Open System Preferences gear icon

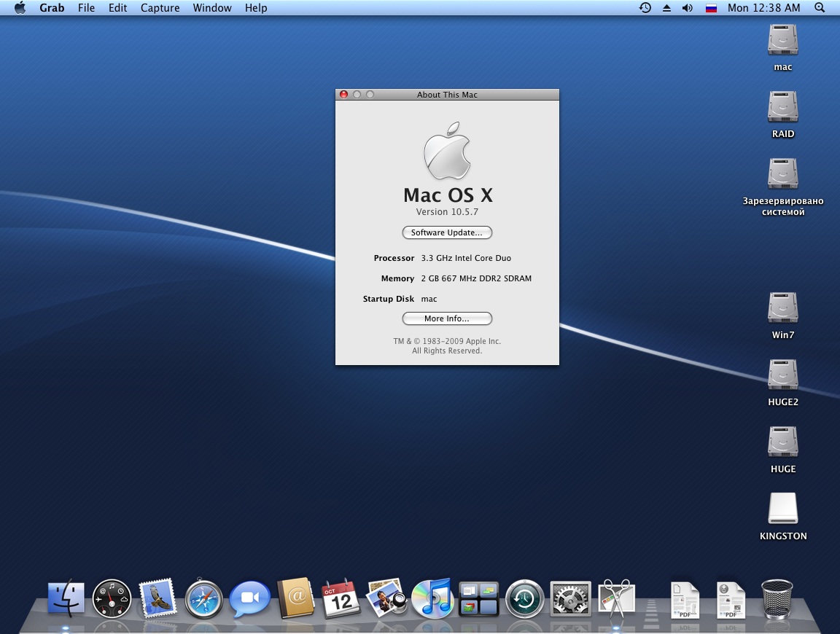(x=570, y=600)
